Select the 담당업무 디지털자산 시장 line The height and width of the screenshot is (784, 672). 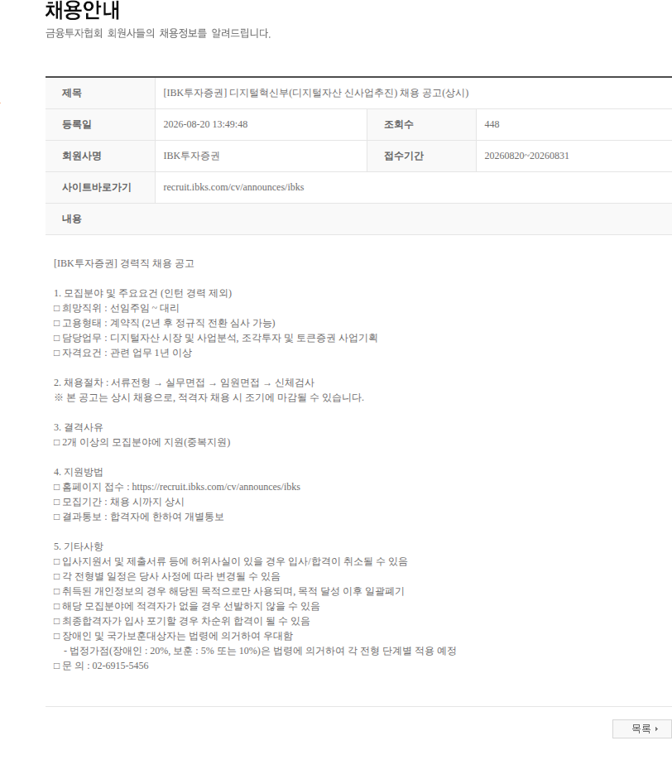215,338
